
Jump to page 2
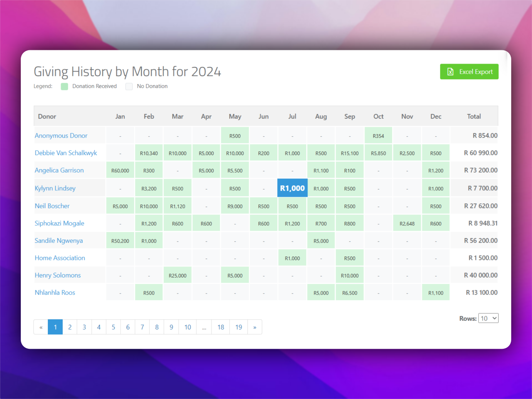pyautogui.click(x=70, y=327)
